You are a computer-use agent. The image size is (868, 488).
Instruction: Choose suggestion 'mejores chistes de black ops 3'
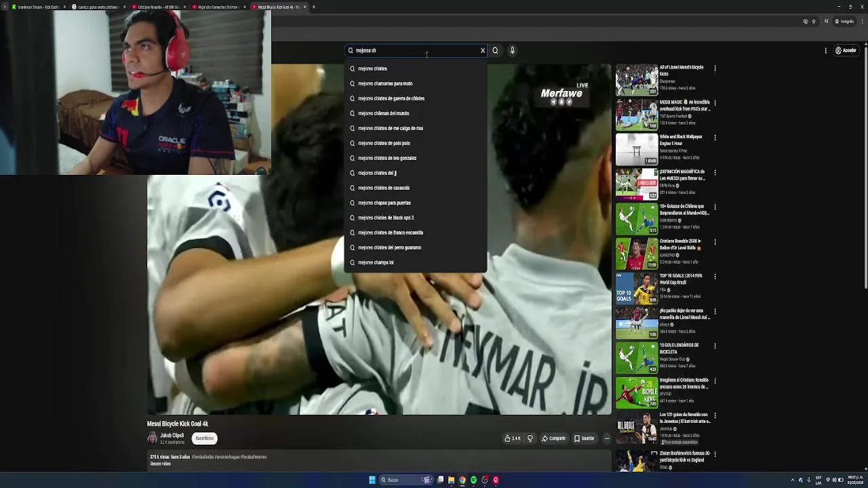tap(415, 218)
